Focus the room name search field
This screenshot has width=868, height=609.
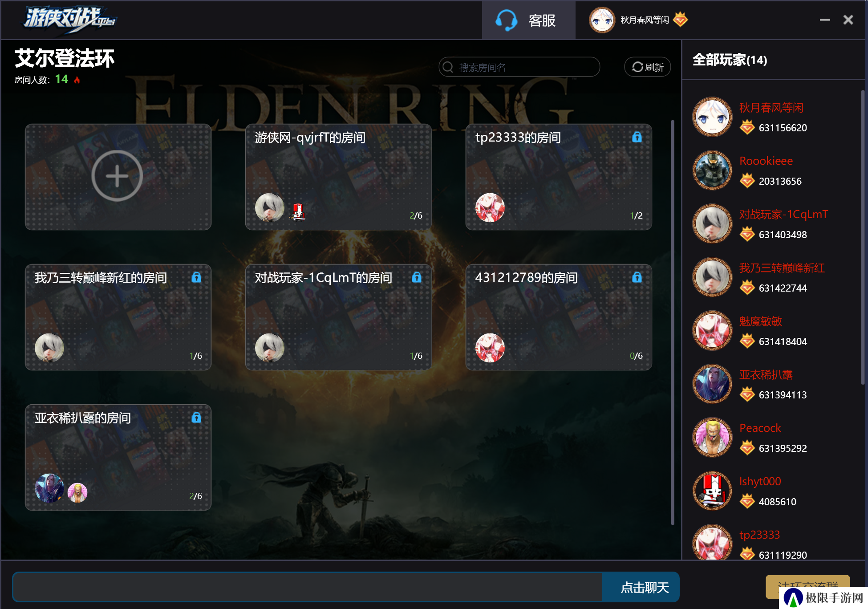[519, 67]
